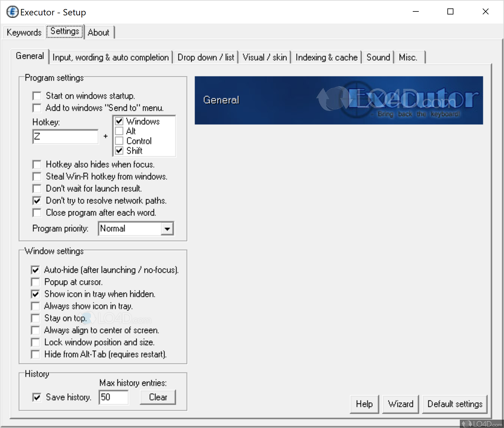Screen dimensions: 504x428
Task: Switch to the Settings tab
Action: click(65, 31)
